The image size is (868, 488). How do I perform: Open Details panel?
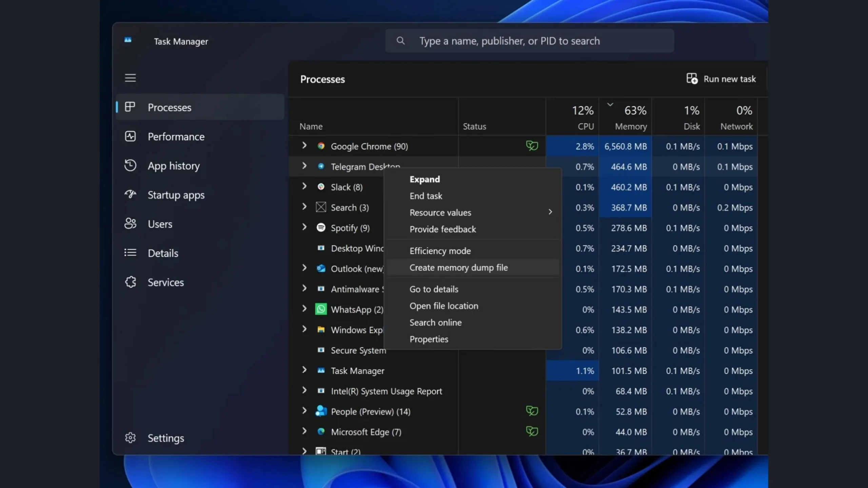[163, 252]
